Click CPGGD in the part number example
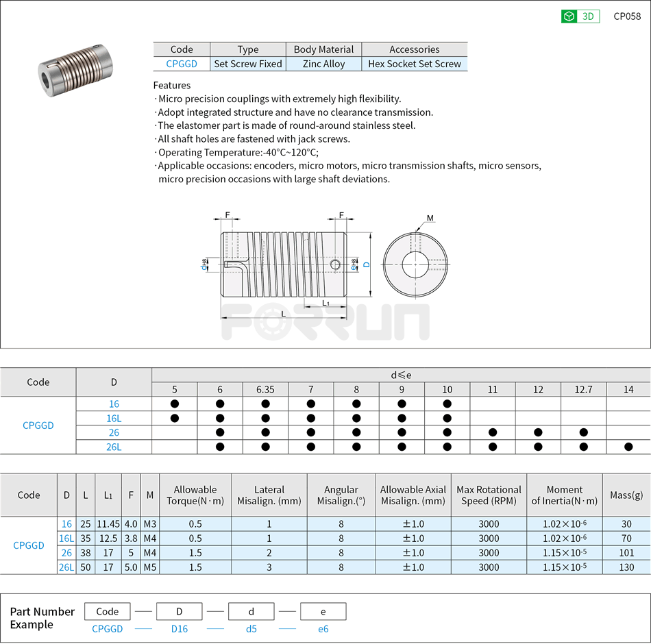This screenshot has width=651, height=644. 108,629
